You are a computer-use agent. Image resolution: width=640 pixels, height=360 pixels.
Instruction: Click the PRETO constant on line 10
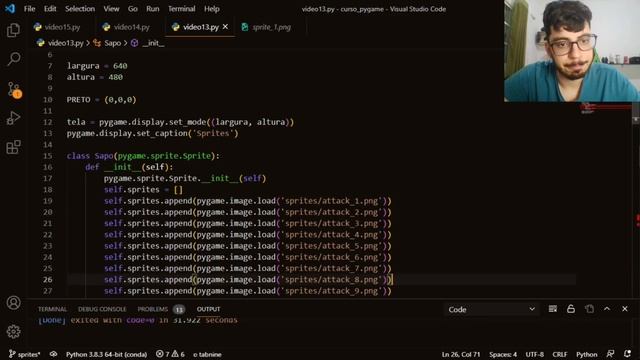[78, 100]
